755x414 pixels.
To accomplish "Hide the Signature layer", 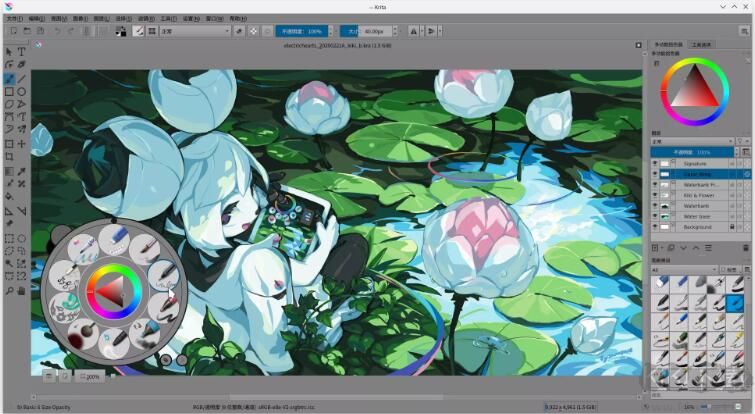I will click(x=655, y=164).
